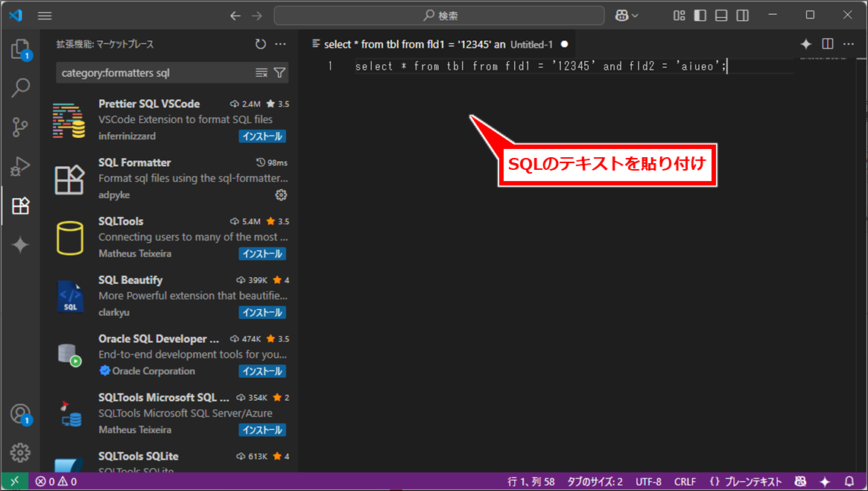Clear the extension search results
The height and width of the screenshot is (491, 868).
[262, 73]
